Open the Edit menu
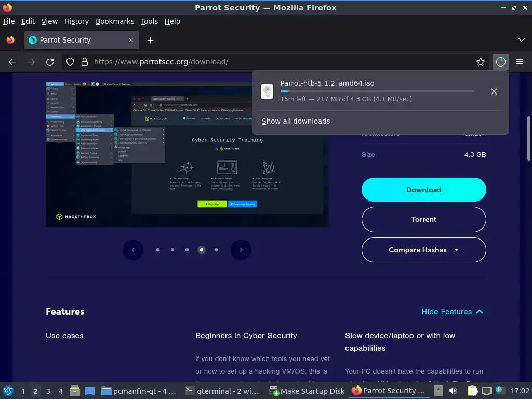Image resolution: width=532 pixels, height=399 pixels. click(28, 21)
